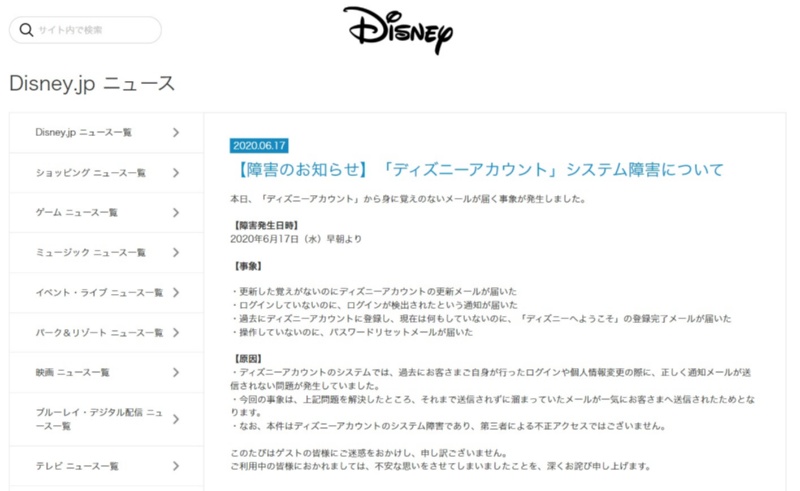Open Disney.jp ニュース一覧 menu item

point(84,132)
